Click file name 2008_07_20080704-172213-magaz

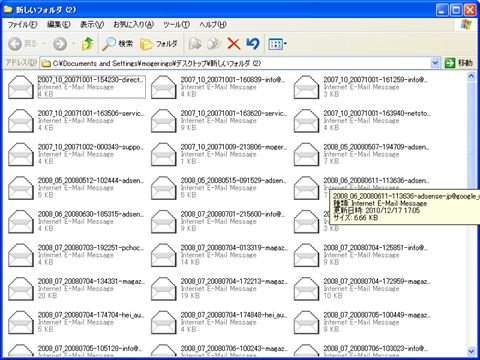click(234, 281)
